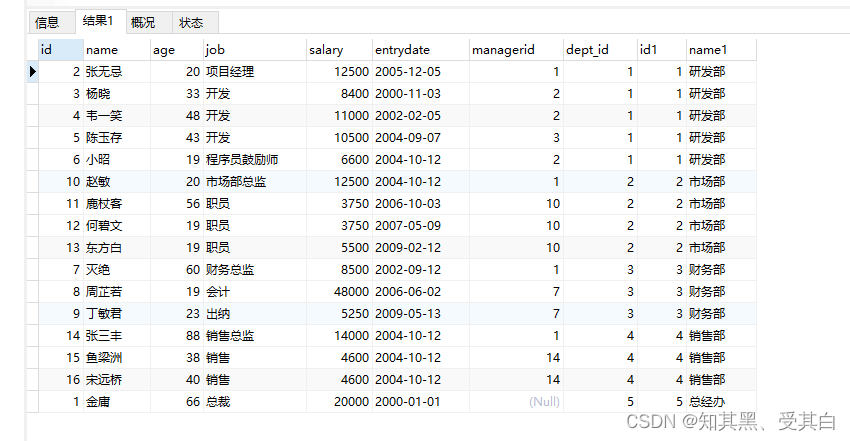Click the entrydate cell 2006-06-02
Viewport: 850px width, 441px height.
coord(421,291)
